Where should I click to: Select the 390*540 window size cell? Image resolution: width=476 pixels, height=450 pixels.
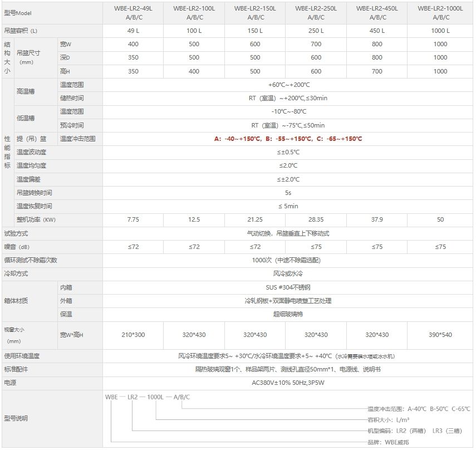[440, 335]
